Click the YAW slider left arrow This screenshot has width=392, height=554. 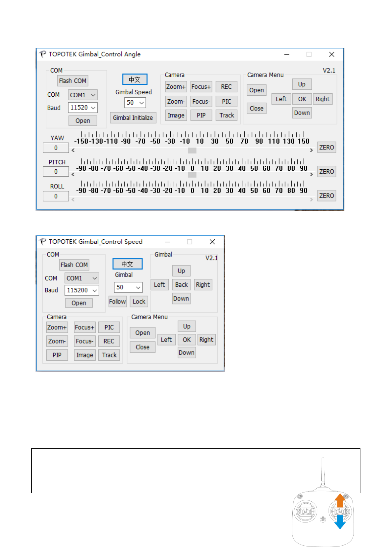point(73,150)
